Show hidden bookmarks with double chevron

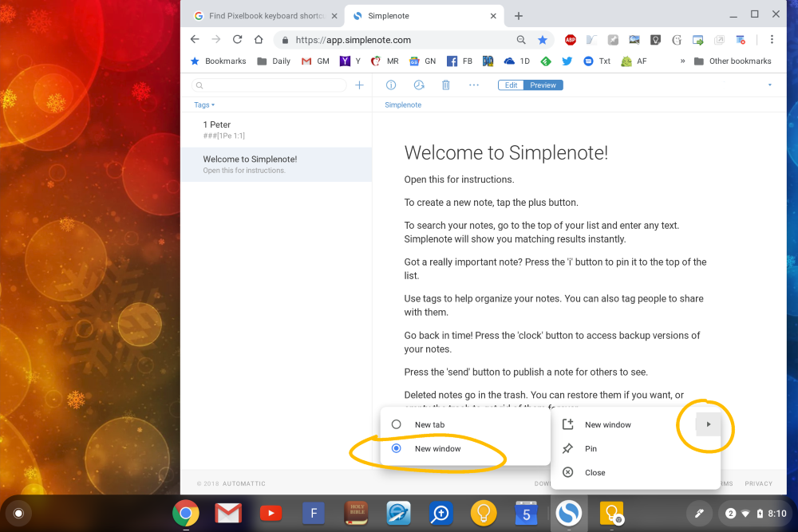point(682,61)
